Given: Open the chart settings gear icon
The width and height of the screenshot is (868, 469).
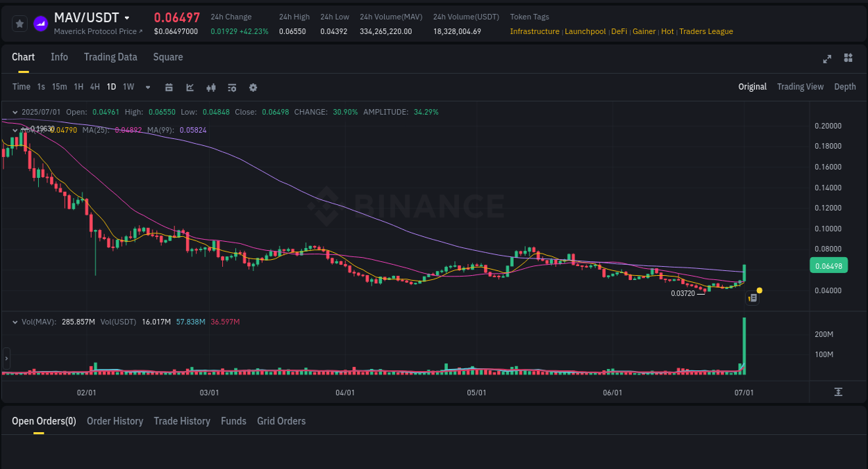Looking at the screenshot, I should [x=252, y=87].
